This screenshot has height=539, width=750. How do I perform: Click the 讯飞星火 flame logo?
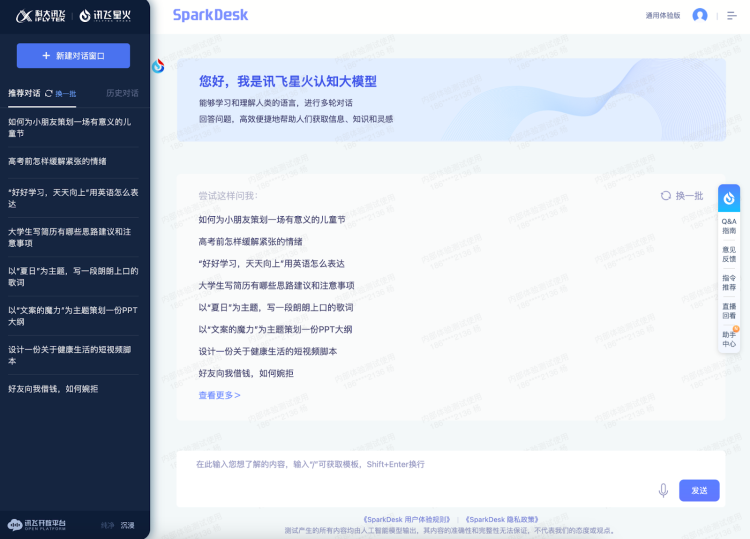pos(105,16)
